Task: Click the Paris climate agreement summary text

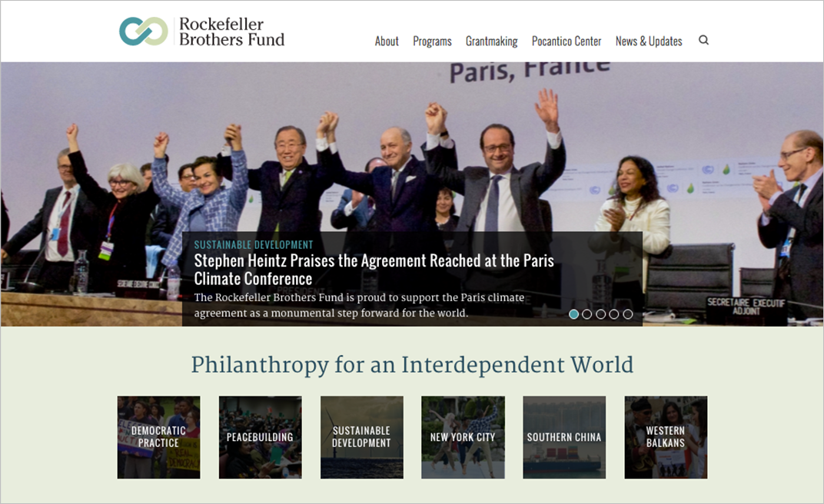Action: tap(359, 305)
